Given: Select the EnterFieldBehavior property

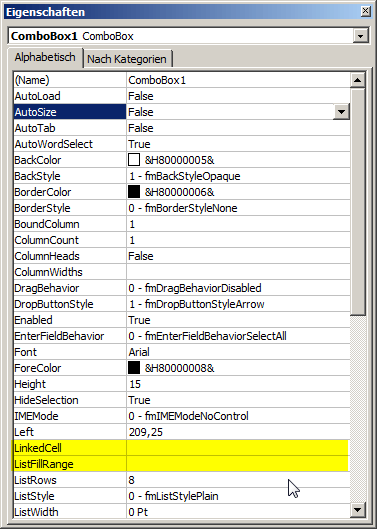Looking at the screenshot, I should click(70, 336).
